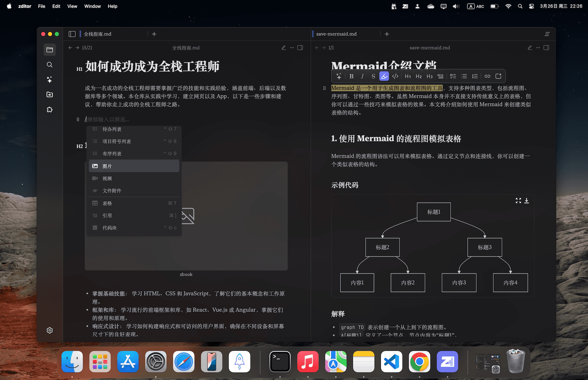
Task: Select 项目符号列表 from slash menu
Action: pyautogui.click(x=134, y=141)
